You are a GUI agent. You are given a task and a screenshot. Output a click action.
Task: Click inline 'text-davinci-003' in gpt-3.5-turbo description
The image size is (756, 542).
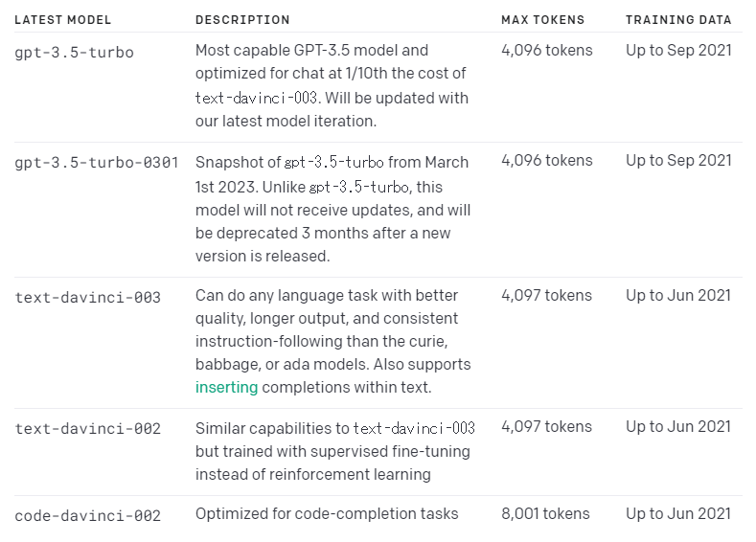pyautogui.click(x=256, y=98)
